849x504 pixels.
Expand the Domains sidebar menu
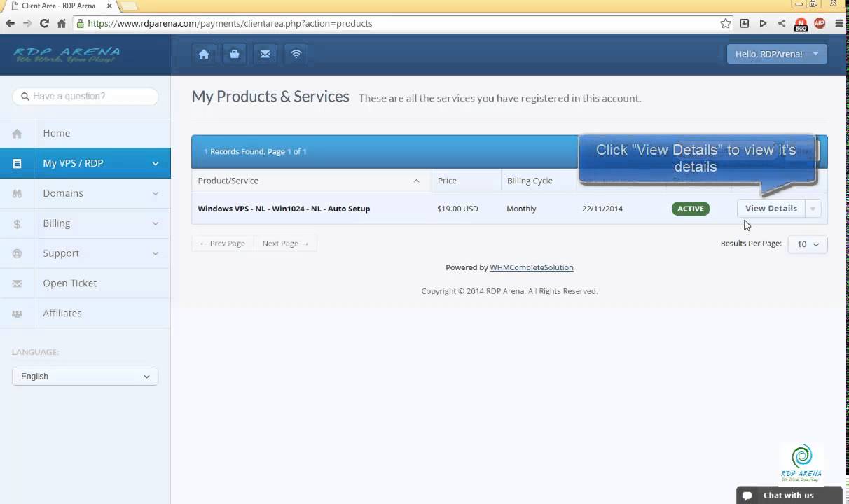(85, 193)
